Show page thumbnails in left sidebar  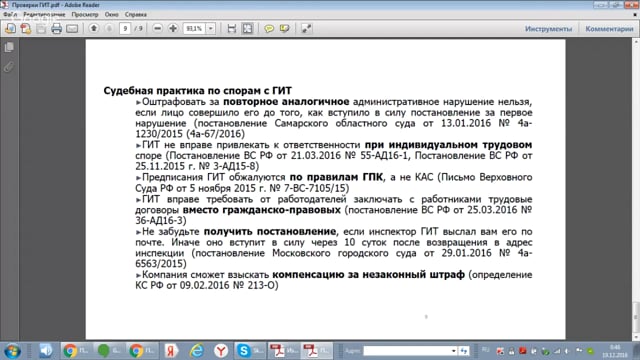(9, 47)
